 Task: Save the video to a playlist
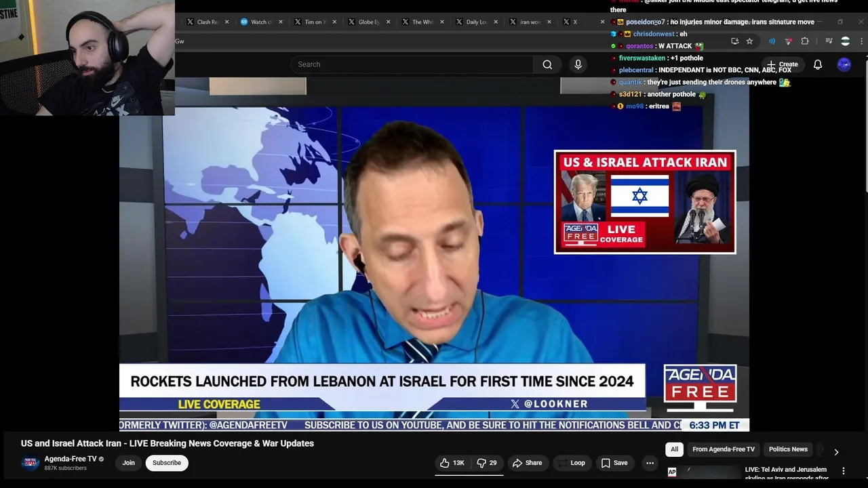tap(614, 463)
